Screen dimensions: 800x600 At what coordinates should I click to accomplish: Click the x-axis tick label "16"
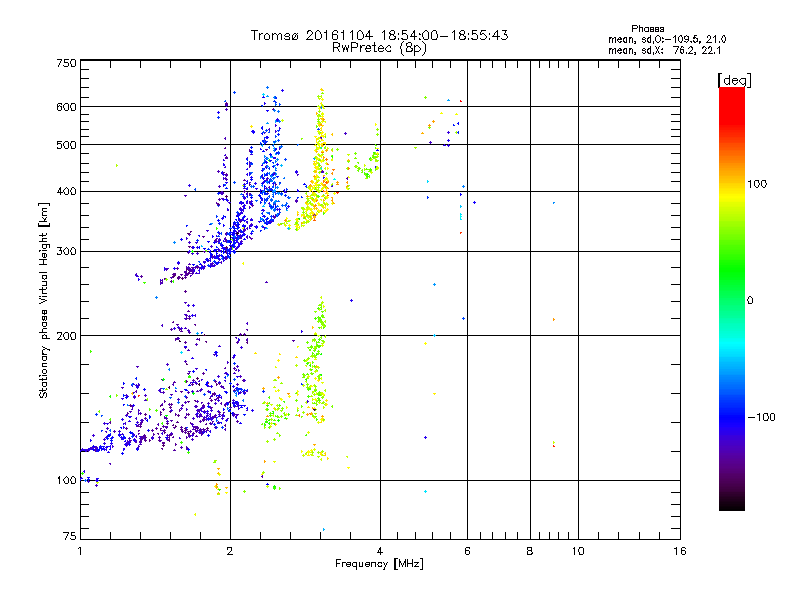(680, 551)
